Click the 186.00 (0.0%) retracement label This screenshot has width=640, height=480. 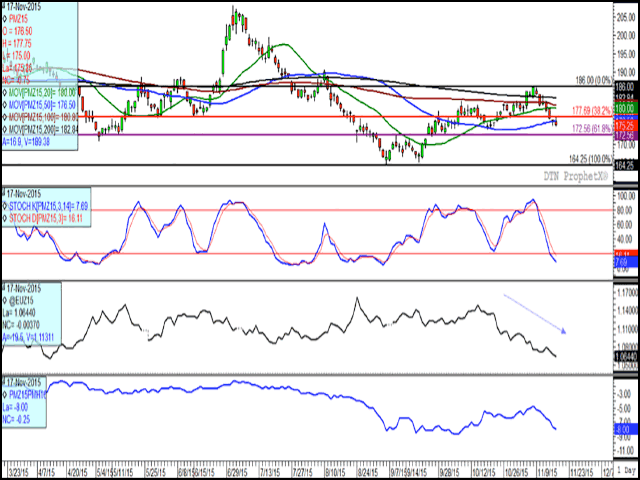(x=594, y=80)
